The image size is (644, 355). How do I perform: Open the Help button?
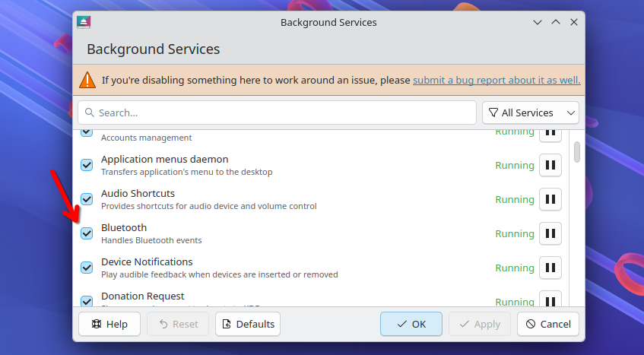tap(109, 324)
